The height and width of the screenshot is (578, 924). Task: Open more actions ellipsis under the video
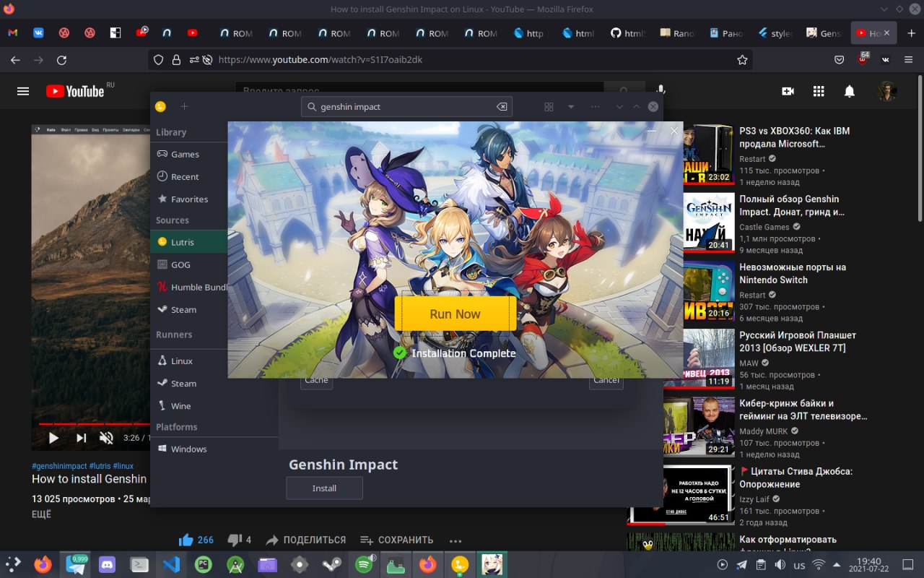tap(455, 540)
